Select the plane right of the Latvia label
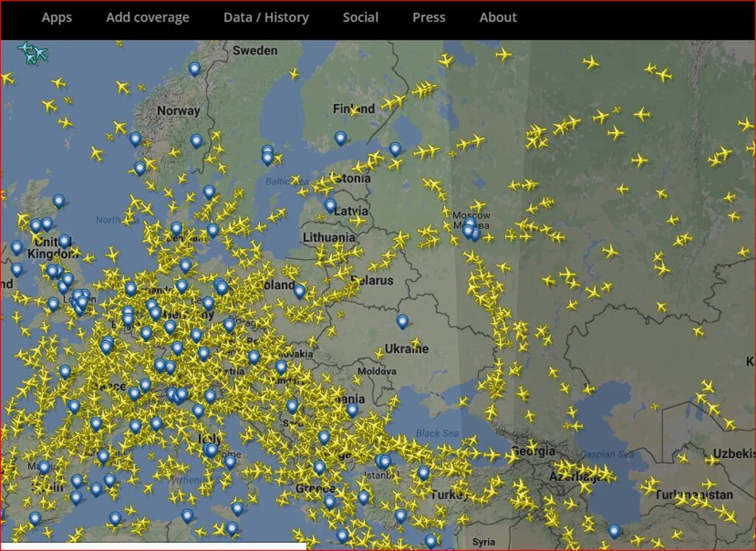Screen dimensions: 756x551 coord(358,221)
